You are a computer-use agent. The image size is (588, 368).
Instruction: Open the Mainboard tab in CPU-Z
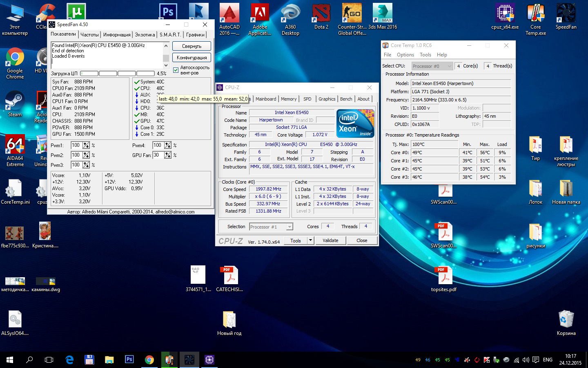pyautogui.click(x=265, y=99)
